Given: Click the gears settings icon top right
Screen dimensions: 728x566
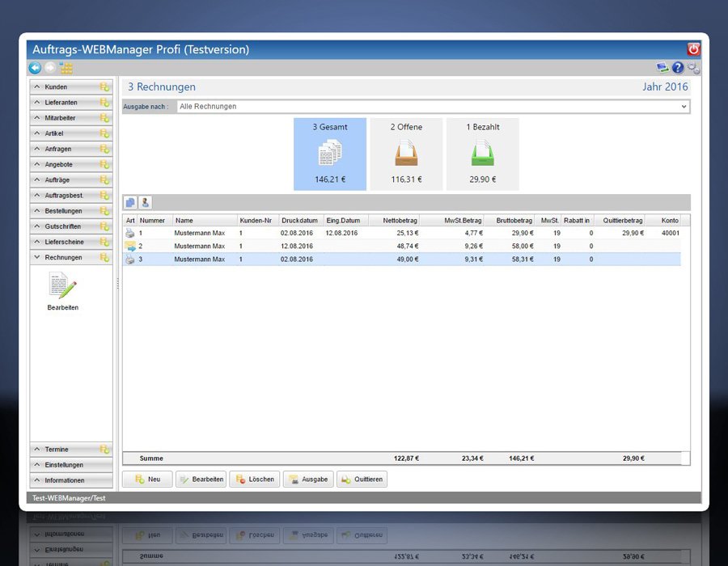Looking at the screenshot, I should pyautogui.click(x=694, y=68).
